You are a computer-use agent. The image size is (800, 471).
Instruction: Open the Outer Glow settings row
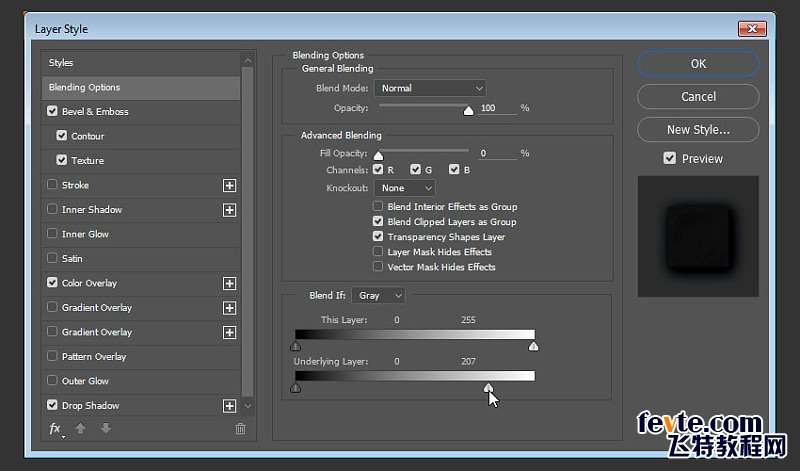[x=141, y=381]
